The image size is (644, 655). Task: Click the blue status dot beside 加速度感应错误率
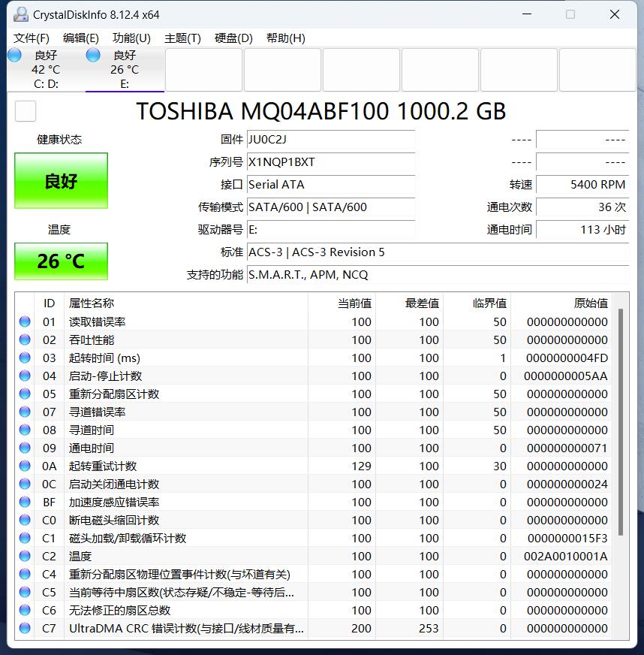tap(24, 502)
